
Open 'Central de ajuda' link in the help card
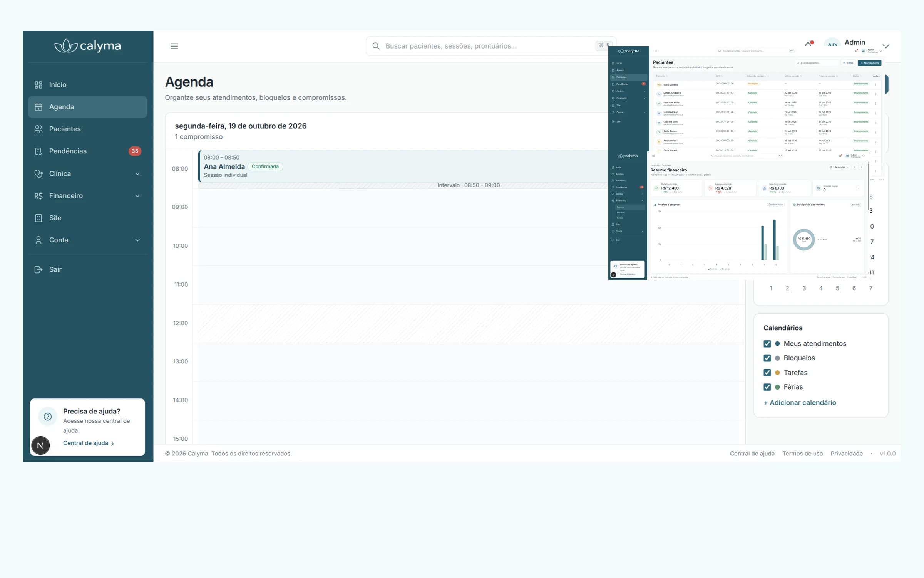point(89,443)
